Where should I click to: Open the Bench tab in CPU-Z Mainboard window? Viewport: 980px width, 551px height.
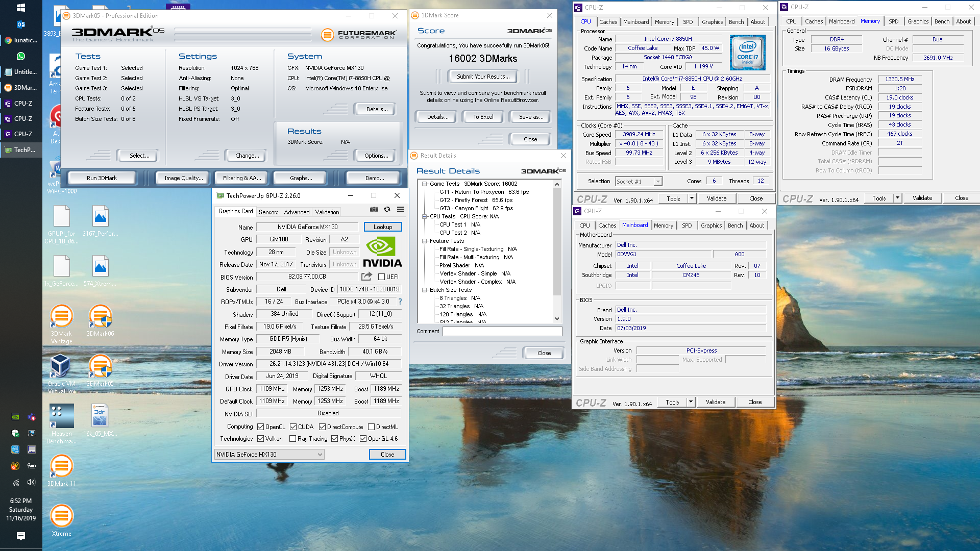pos(736,226)
